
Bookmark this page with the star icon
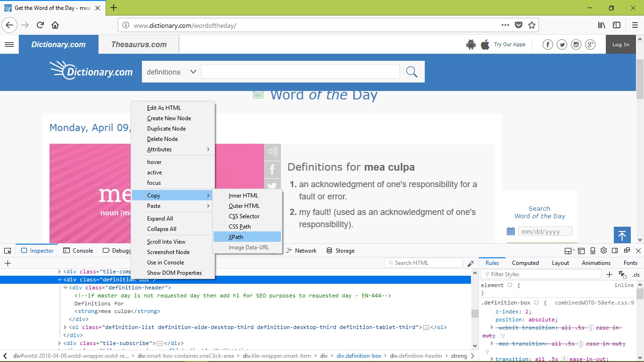pos(531,25)
